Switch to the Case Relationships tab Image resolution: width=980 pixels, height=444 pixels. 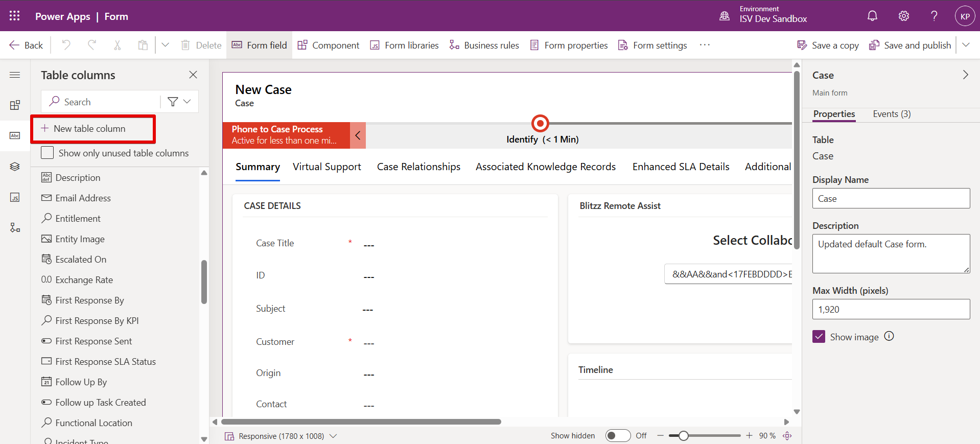tap(418, 167)
